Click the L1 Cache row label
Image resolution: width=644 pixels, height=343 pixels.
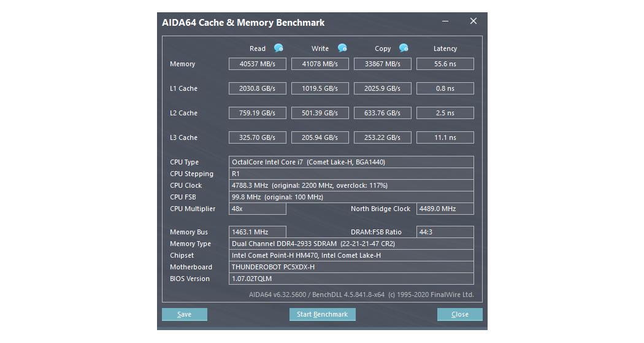coord(183,88)
